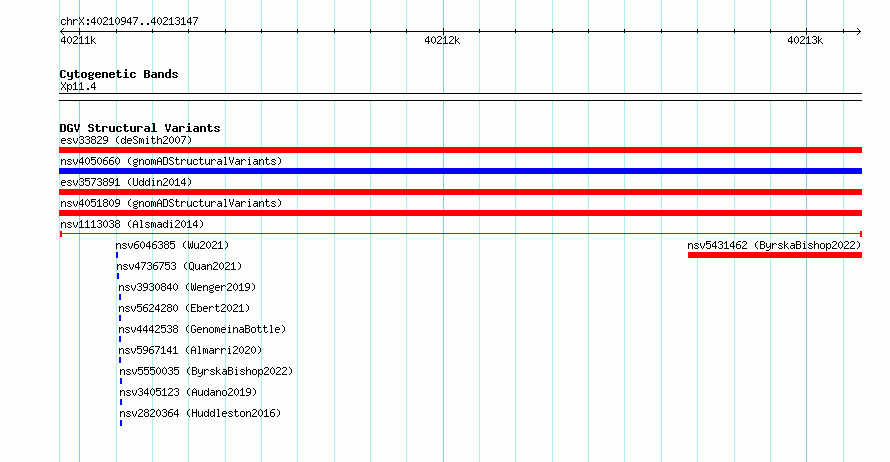
Task: Open nsv4051809 (gnomADStructuralVariants) label
Action: pos(171,203)
